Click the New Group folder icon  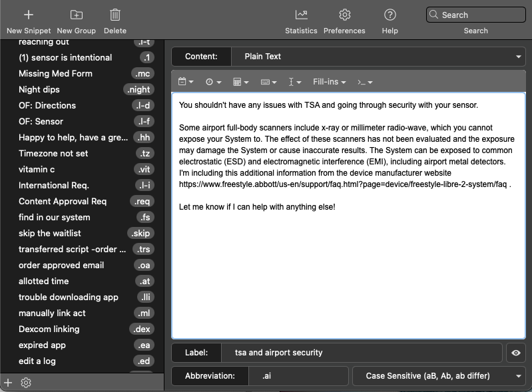coord(77,15)
